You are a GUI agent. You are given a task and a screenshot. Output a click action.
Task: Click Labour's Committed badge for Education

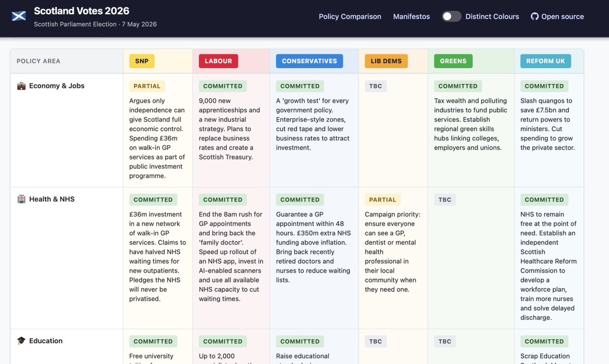(x=223, y=342)
